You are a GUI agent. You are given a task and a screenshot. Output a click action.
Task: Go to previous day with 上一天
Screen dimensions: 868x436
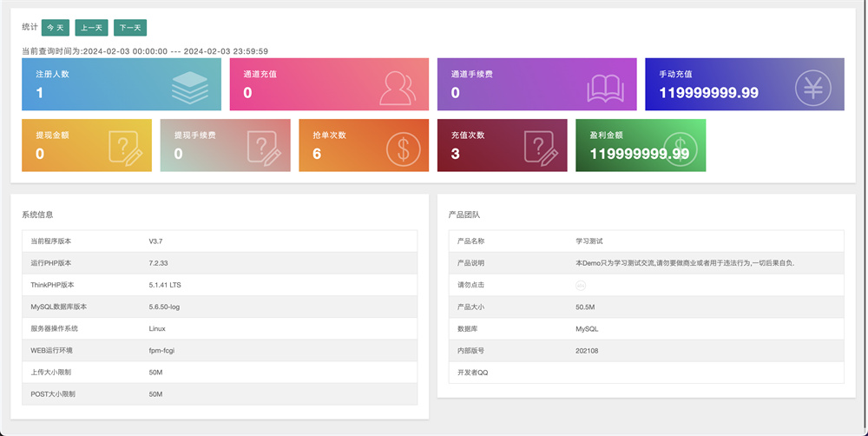[91, 28]
